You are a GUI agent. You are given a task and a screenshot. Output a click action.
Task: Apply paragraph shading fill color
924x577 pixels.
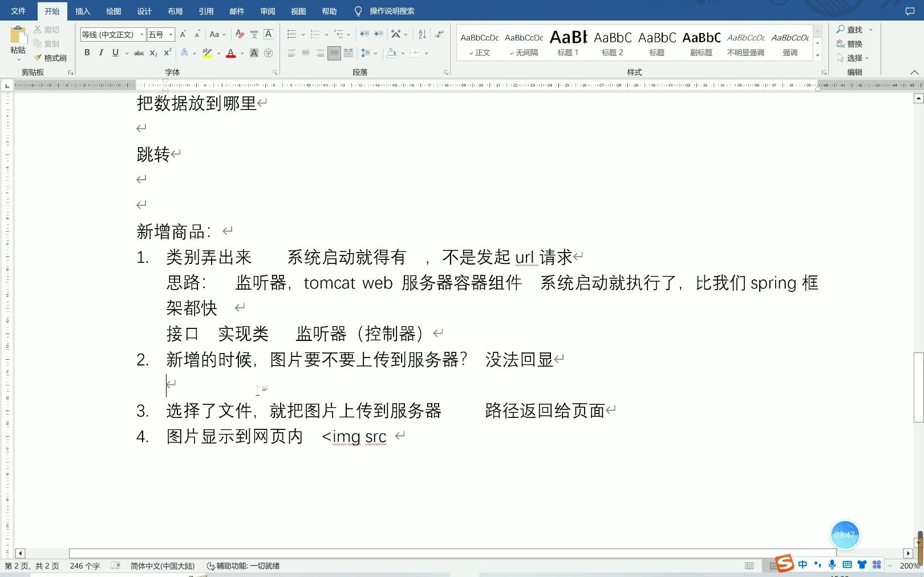391,53
